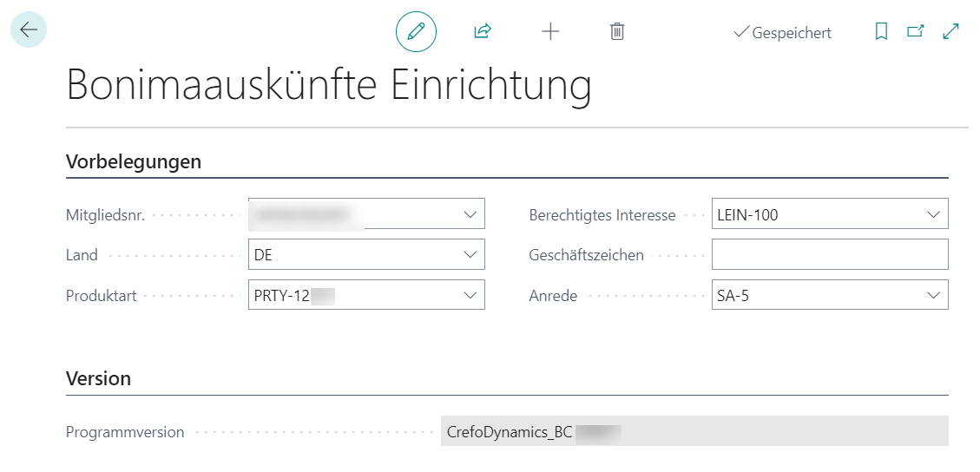The image size is (980, 472).
Task: Select the Programmversion read-only field
Action: [694, 431]
